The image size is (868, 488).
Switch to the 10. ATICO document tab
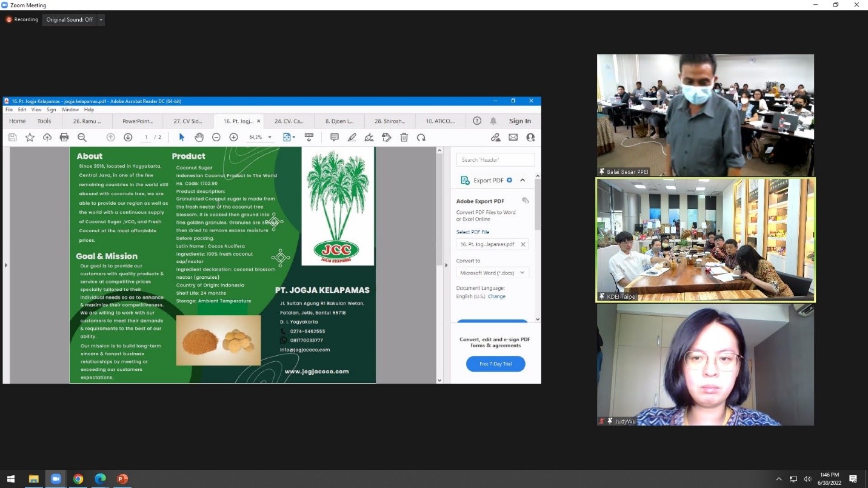click(x=440, y=121)
